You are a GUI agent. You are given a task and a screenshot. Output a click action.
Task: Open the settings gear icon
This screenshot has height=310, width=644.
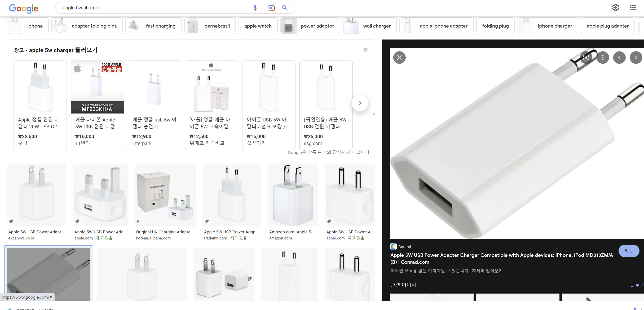coord(615,7)
